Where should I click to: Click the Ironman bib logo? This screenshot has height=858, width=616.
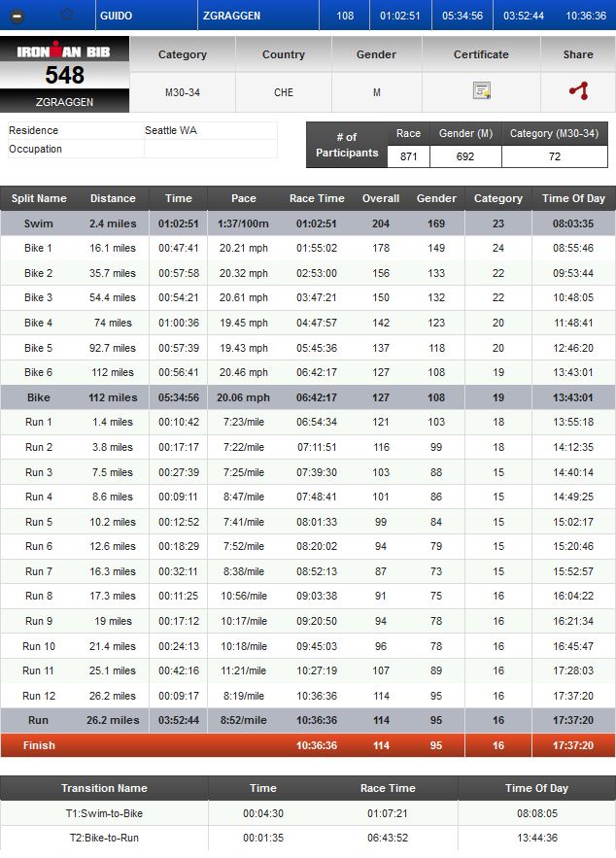65,51
